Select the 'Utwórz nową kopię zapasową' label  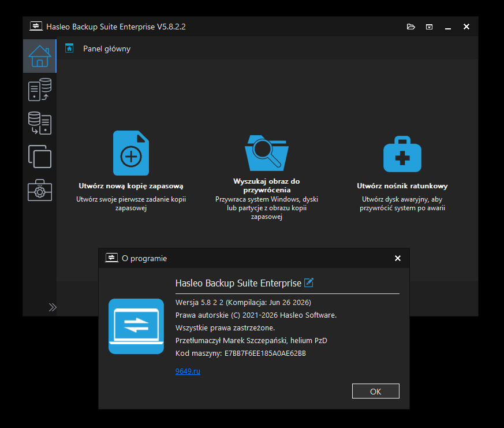(x=131, y=186)
